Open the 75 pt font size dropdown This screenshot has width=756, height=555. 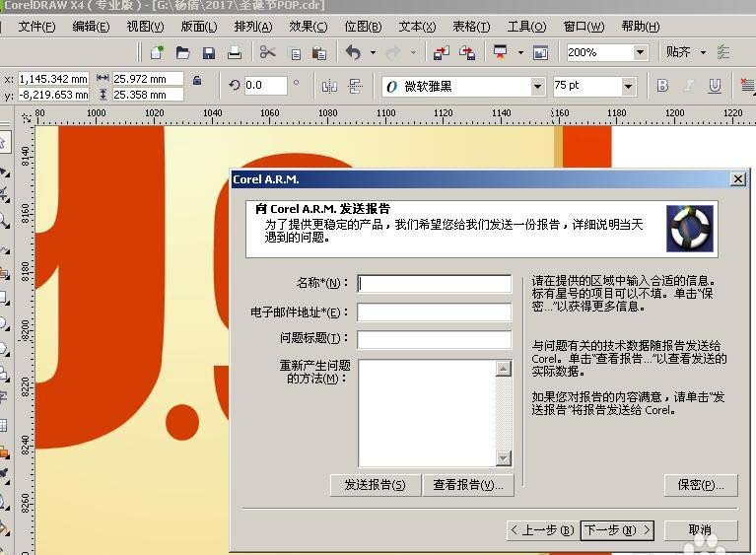628,87
